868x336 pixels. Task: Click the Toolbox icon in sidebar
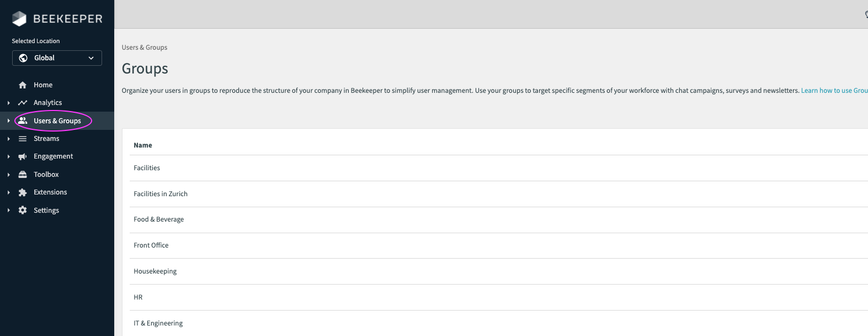tap(23, 175)
